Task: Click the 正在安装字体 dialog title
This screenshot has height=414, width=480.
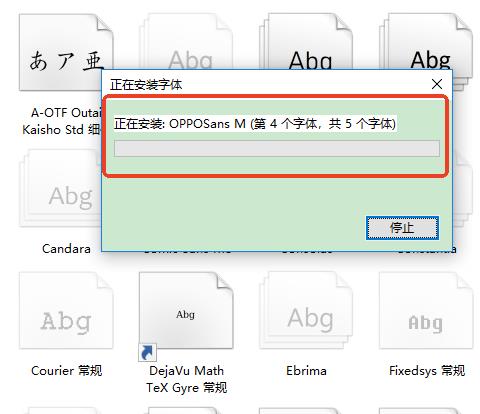Action: click(x=146, y=85)
